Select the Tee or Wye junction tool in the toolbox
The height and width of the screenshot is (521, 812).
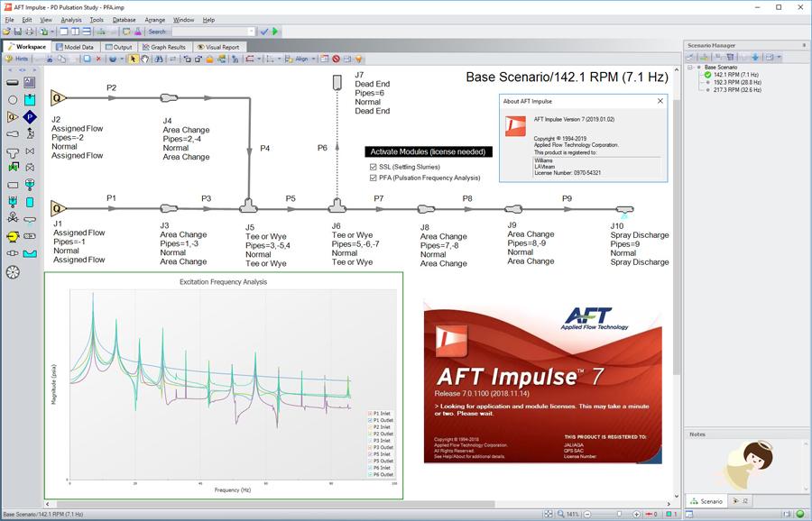(13, 152)
